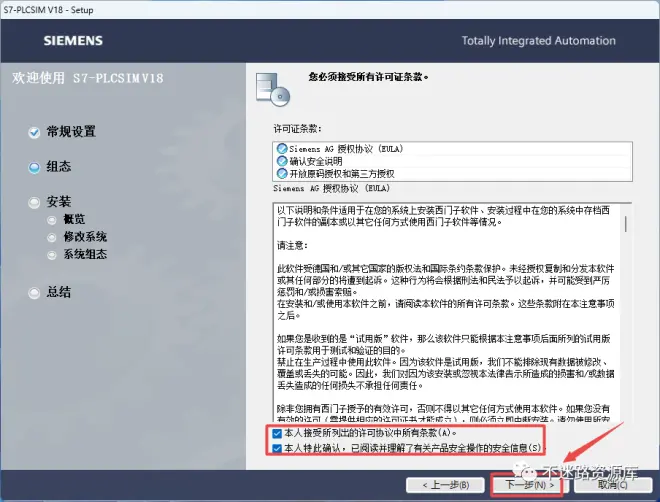Click the installer computer and disc icon

pos(273,89)
